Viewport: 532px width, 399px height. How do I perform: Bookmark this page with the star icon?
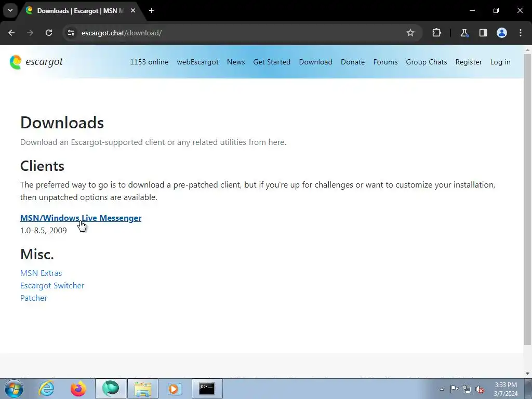pos(410,33)
